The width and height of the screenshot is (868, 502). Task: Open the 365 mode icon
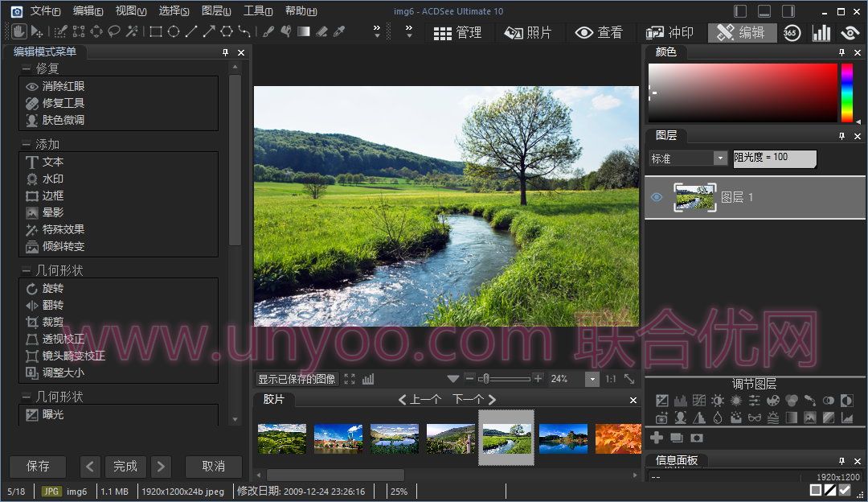[792, 33]
